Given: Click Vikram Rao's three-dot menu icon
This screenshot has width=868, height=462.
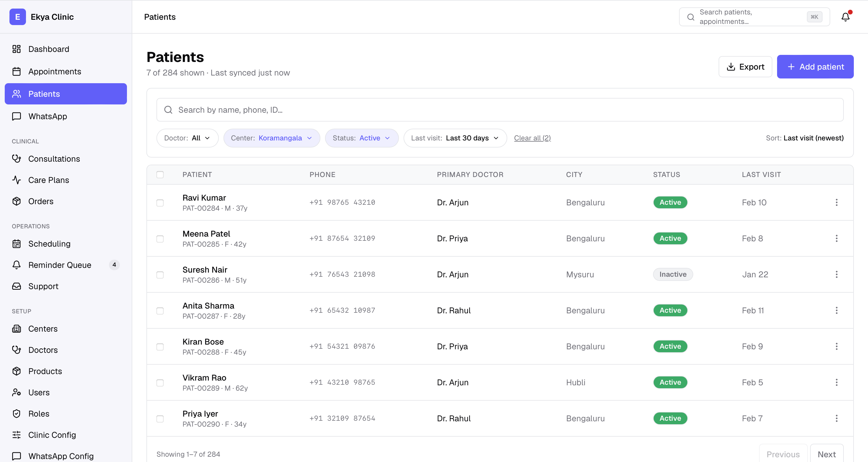Looking at the screenshot, I should click(836, 382).
